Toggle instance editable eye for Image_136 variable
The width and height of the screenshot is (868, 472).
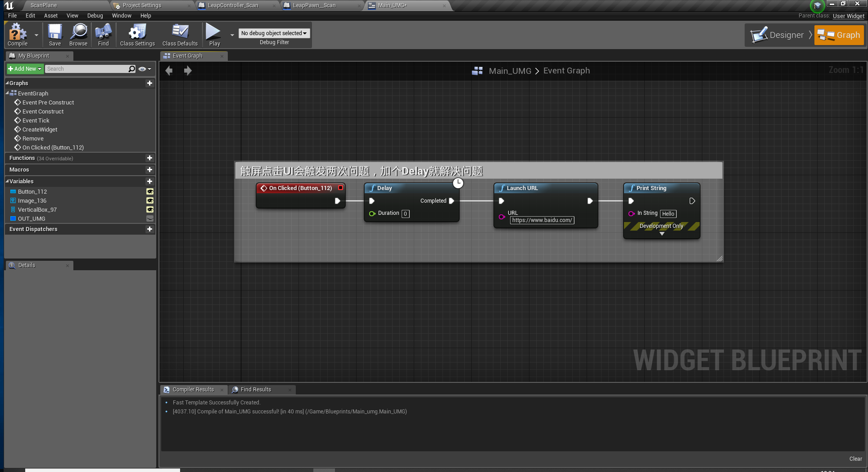(x=149, y=200)
